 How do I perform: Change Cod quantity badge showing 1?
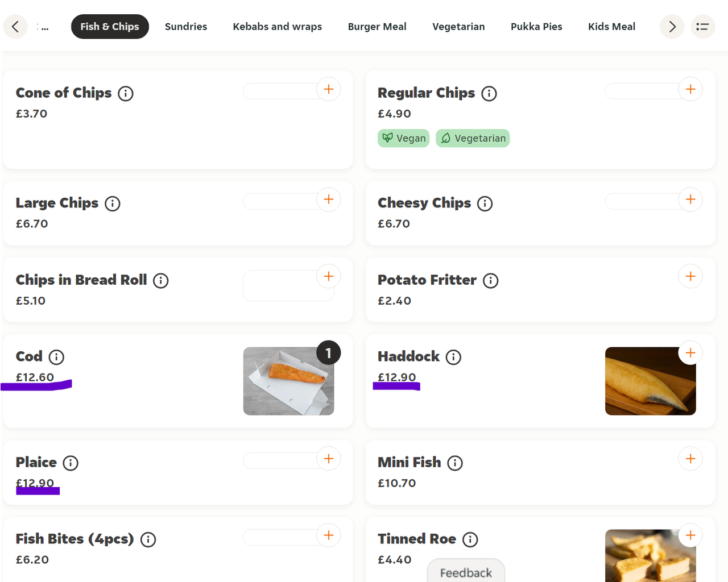click(x=328, y=353)
